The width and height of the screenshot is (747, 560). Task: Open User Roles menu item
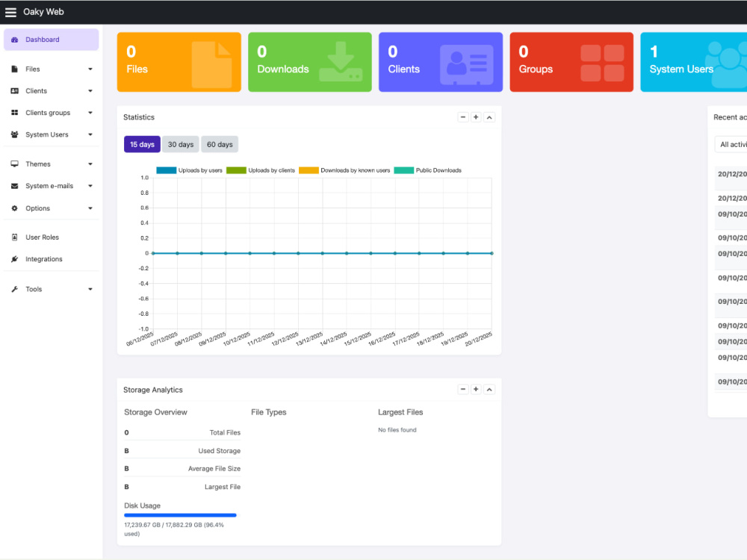click(x=52, y=237)
